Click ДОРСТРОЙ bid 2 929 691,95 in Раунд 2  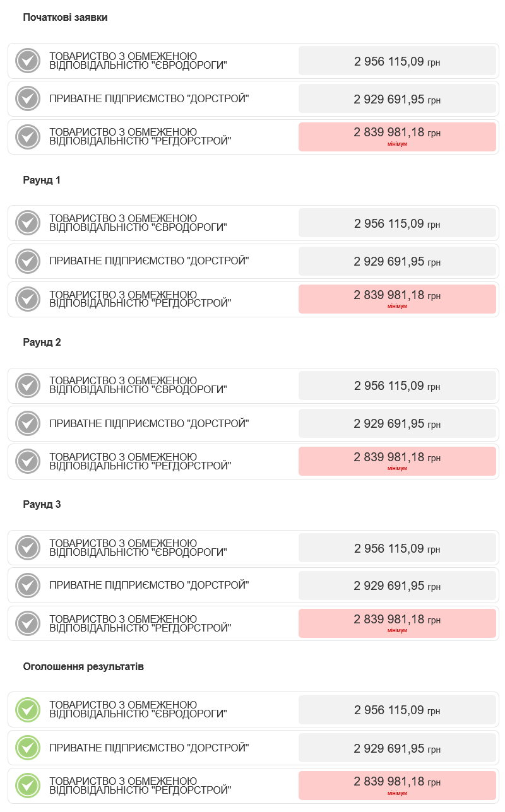(x=397, y=423)
